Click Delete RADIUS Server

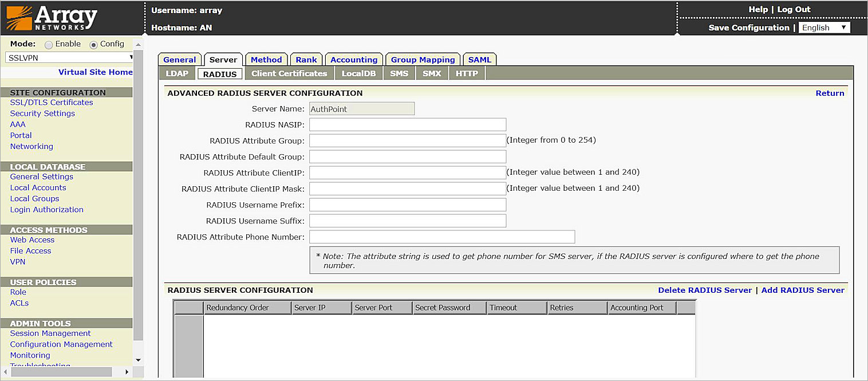point(705,290)
